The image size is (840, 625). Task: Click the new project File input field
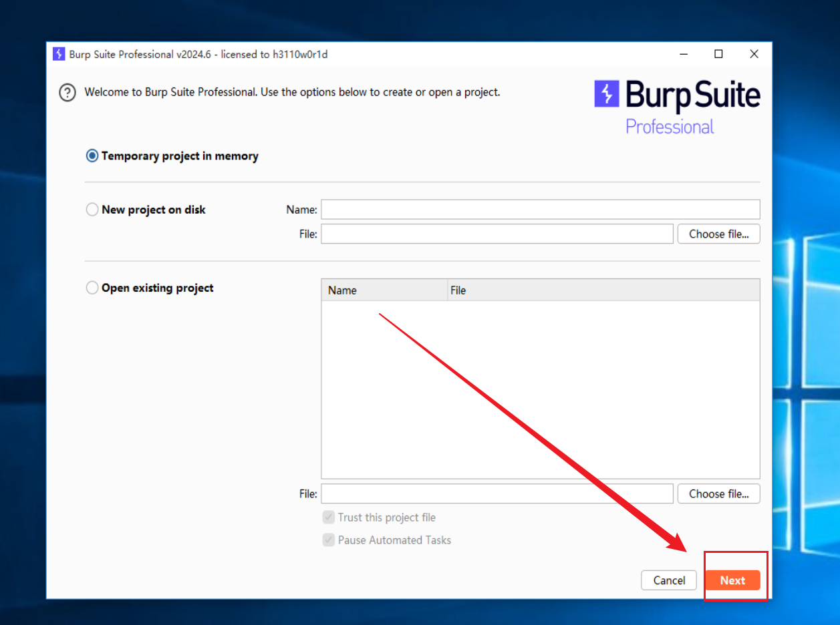(497, 234)
